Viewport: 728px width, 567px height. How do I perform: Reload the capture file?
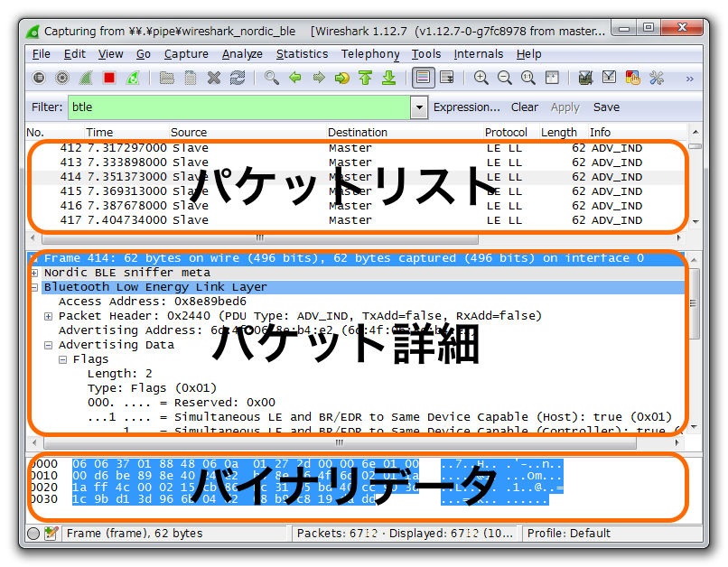coord(238,79)
